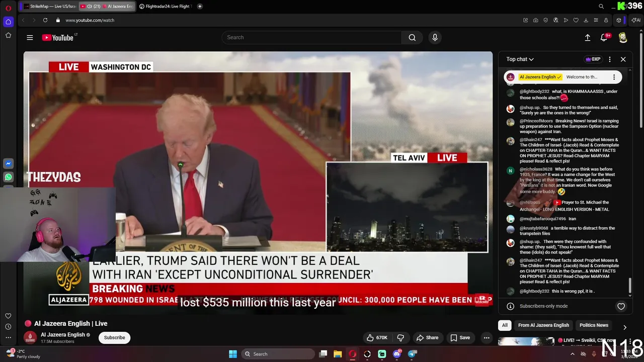Dislike the Al Jazeera live video
The image size is (644, 362).
click(401, 337)
